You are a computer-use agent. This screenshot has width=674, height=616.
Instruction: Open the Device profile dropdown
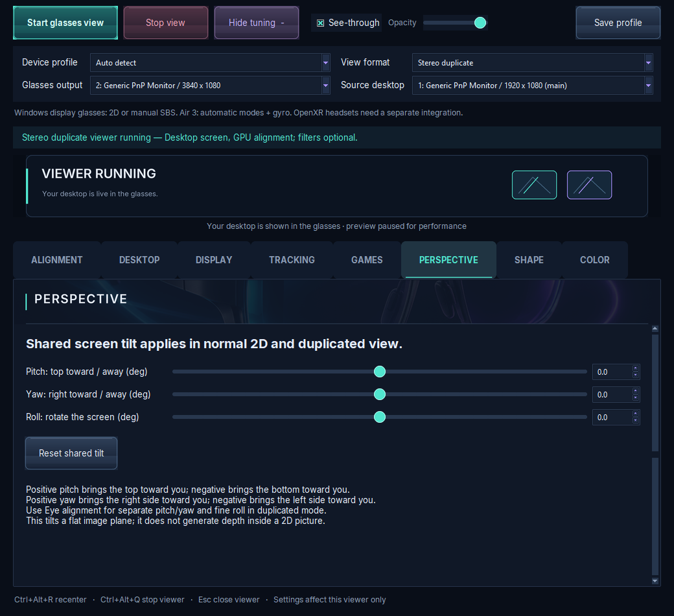click(x=210, y=63)
